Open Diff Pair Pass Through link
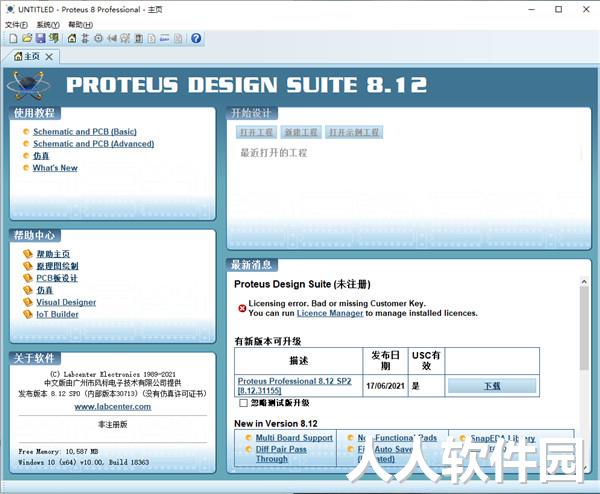Image resolution: width=600 pixels, height=494 pixels. point(281,454)
